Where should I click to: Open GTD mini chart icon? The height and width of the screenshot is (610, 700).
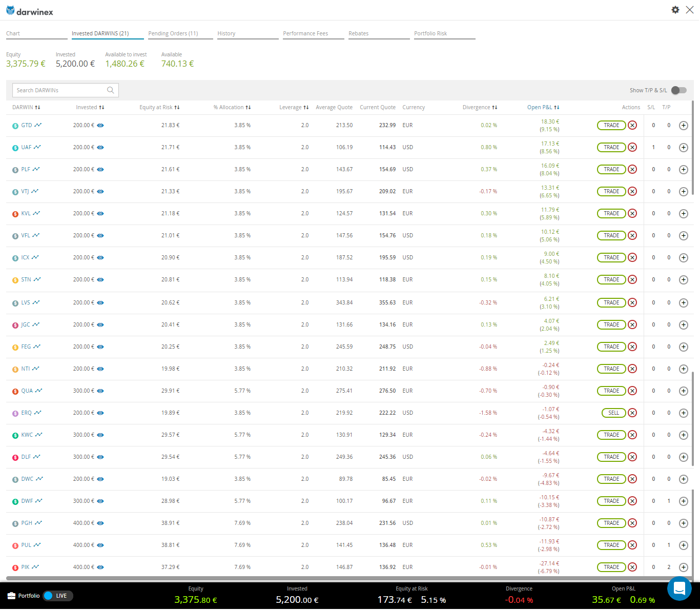point(38,125)
